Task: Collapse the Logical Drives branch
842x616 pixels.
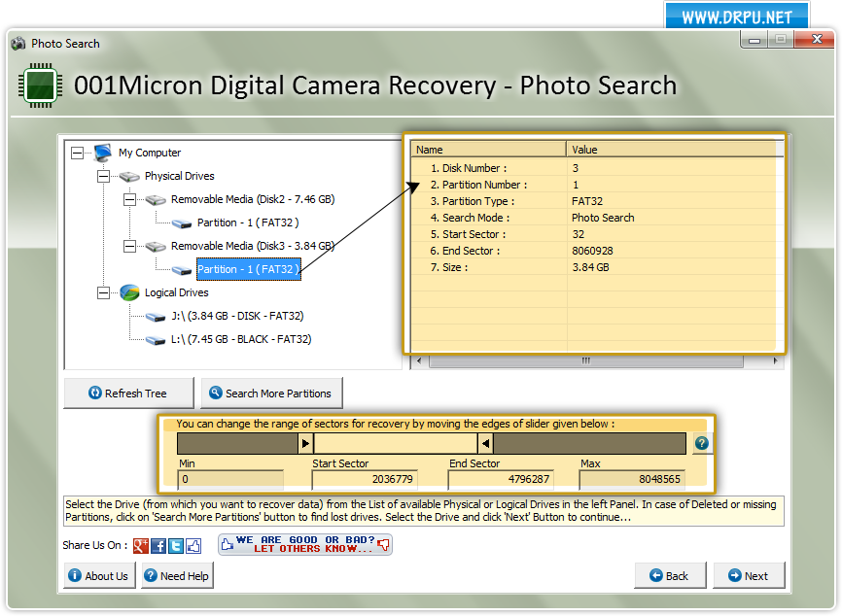Action: point(103,292)
